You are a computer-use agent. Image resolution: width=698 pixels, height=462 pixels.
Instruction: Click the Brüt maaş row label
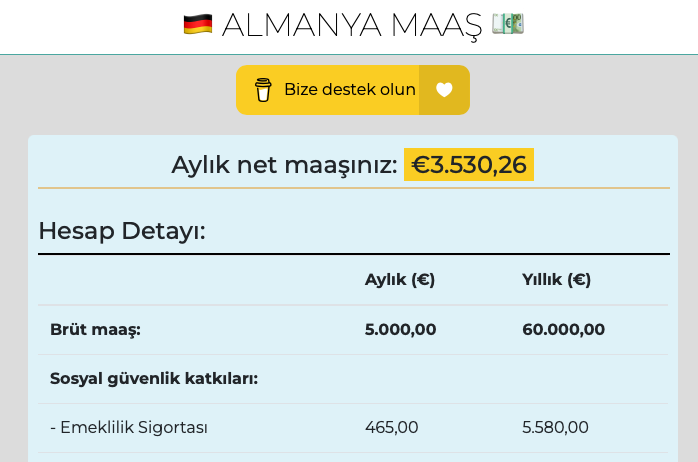tap(95, 330)
